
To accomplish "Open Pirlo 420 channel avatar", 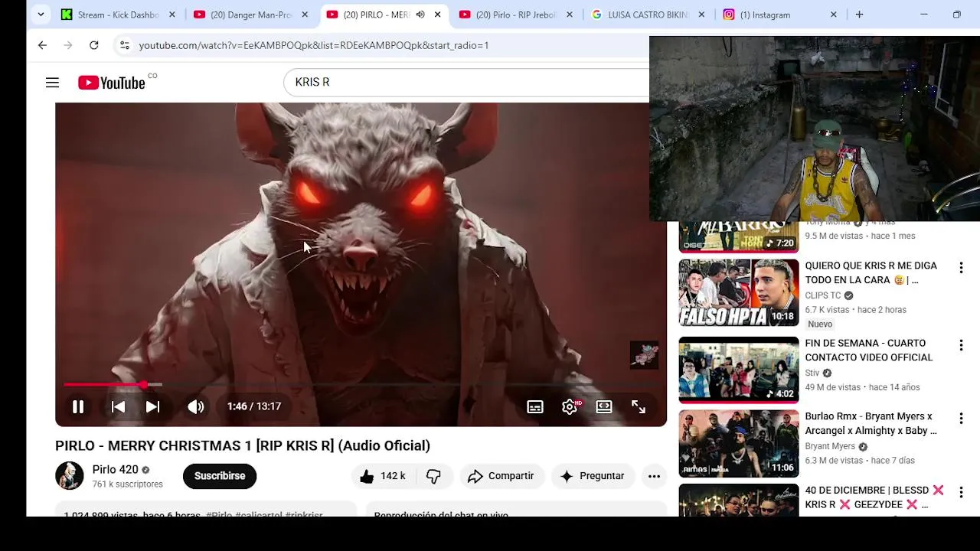I will [x=69, y=475].
